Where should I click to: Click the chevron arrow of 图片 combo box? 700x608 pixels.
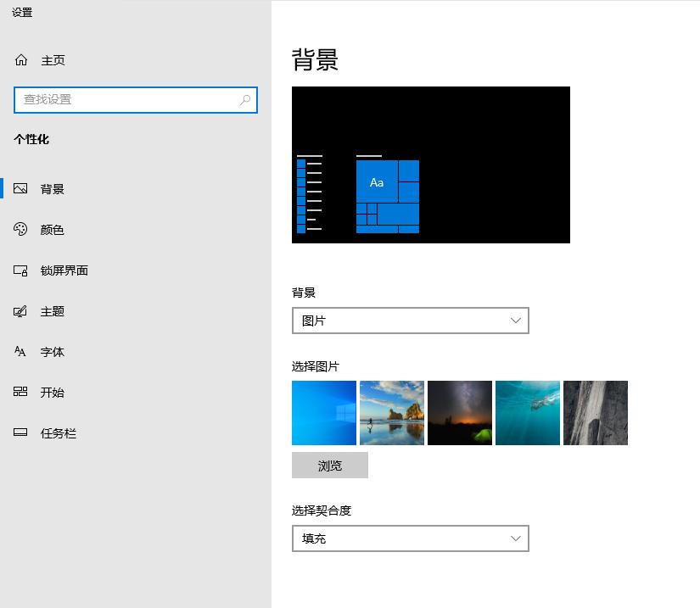516,321
